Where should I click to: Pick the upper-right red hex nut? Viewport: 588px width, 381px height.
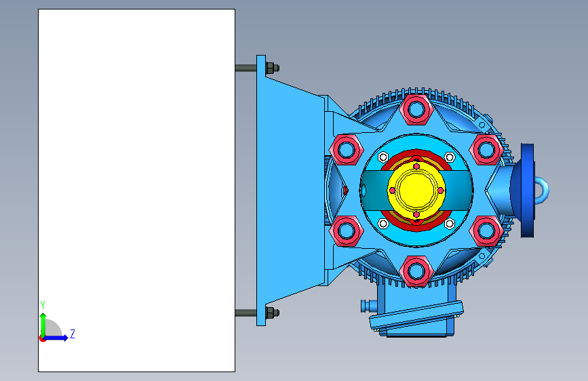486,150
